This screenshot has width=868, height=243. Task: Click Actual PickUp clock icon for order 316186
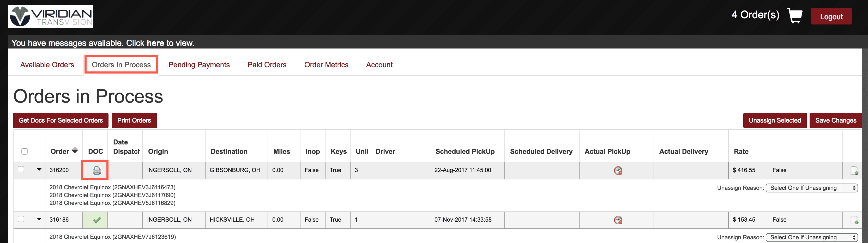pos(618,220)
